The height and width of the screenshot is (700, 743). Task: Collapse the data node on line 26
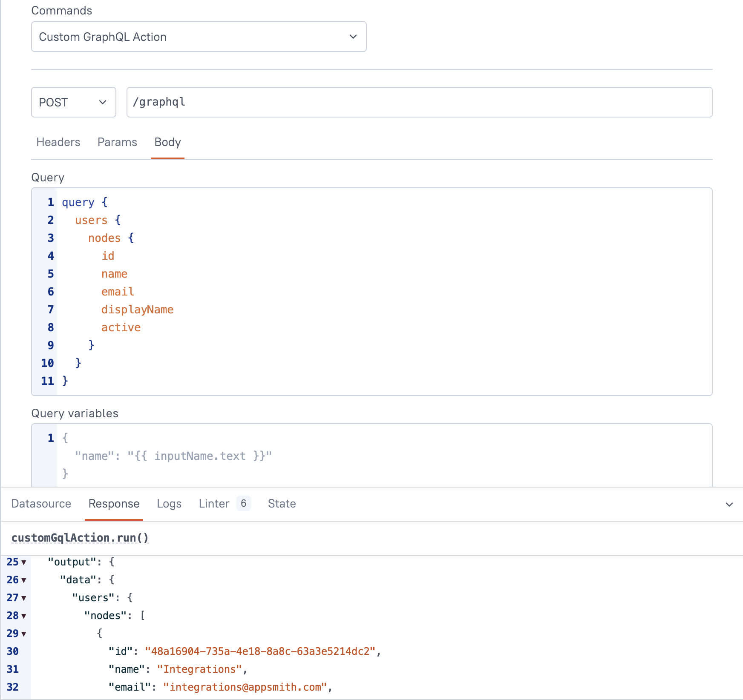tap(23, 580)
